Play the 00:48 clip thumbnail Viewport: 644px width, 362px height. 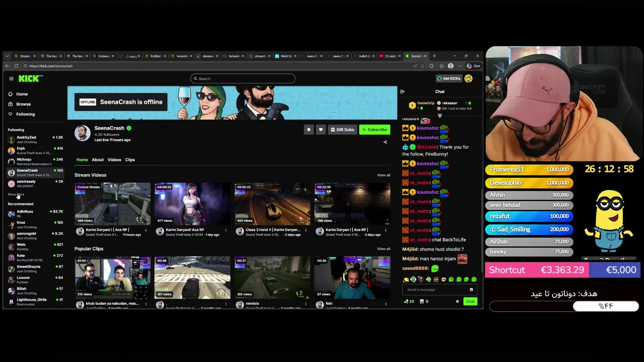(x=192, y=278)
